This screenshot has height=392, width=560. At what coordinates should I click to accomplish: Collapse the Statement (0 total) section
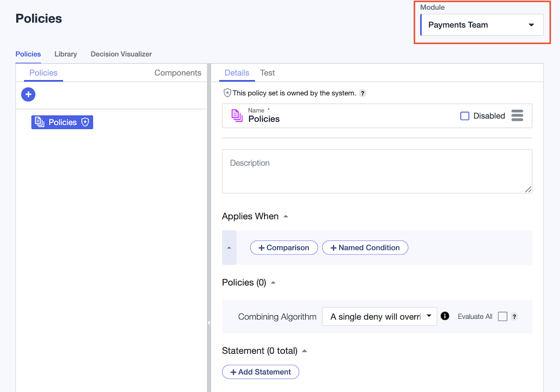305,351
